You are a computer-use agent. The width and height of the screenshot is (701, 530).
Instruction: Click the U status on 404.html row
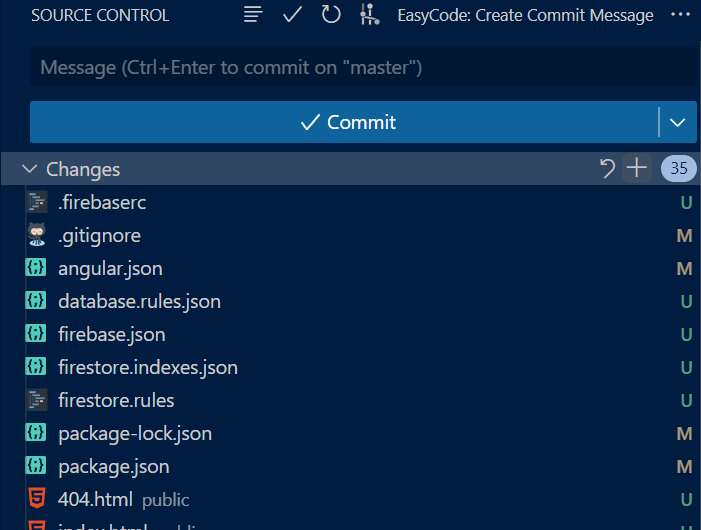pyautogui.click(x=686, y=500)
